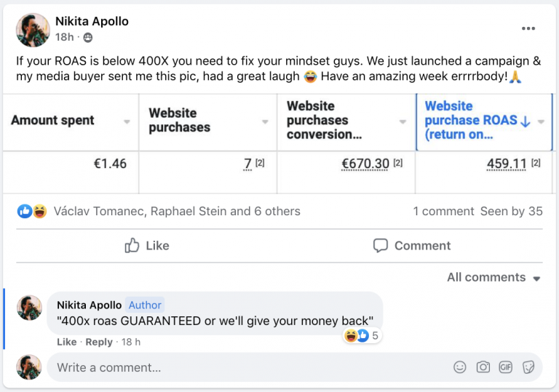This screenshot has width=559, height=392.
Task: Attach a photo using the camera icon
Action: (x=483, y=367)
